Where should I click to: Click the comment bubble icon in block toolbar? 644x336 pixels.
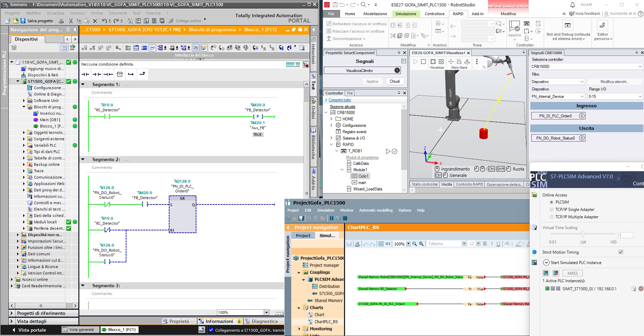point(152,48)
